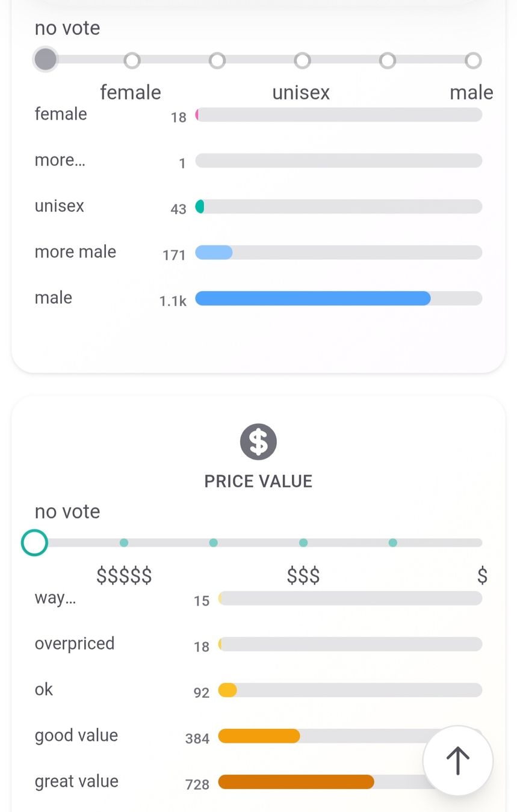Screen dimensions: 517x812
Task: Tap the 'PRICE VALUE' heading
Action: click(258, 481)
